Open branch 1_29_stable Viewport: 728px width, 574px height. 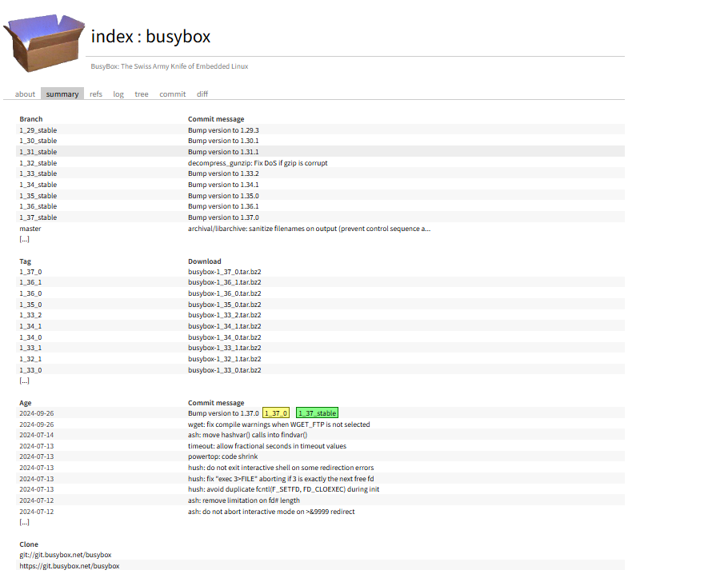[x=38, y=130]
